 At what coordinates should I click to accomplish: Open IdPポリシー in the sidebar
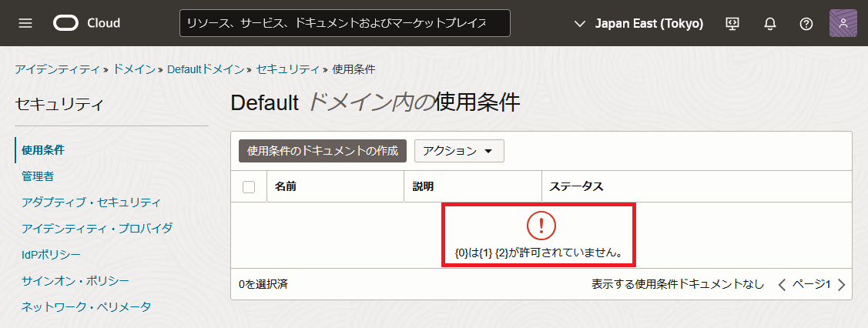pos(51,254)
